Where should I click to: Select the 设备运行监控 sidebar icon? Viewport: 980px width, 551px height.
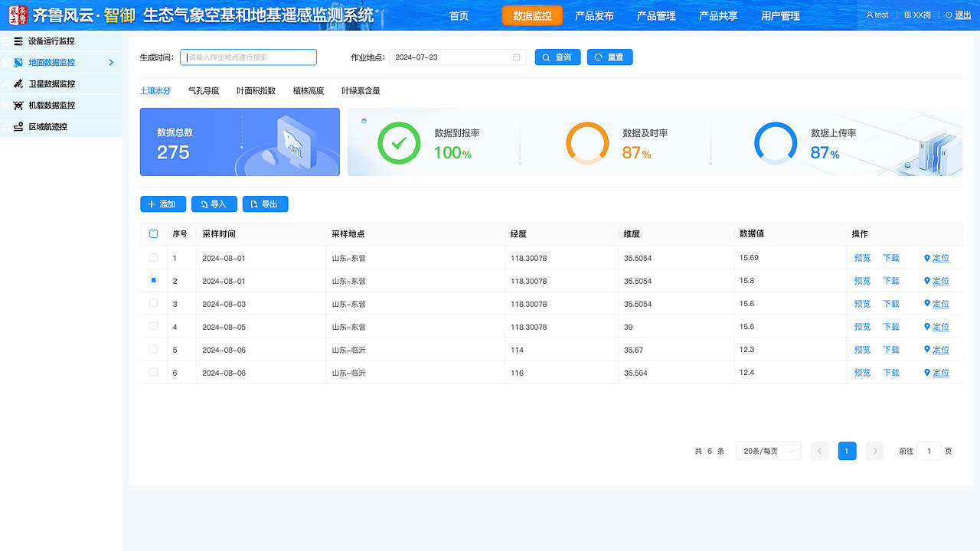pos(19,42)
